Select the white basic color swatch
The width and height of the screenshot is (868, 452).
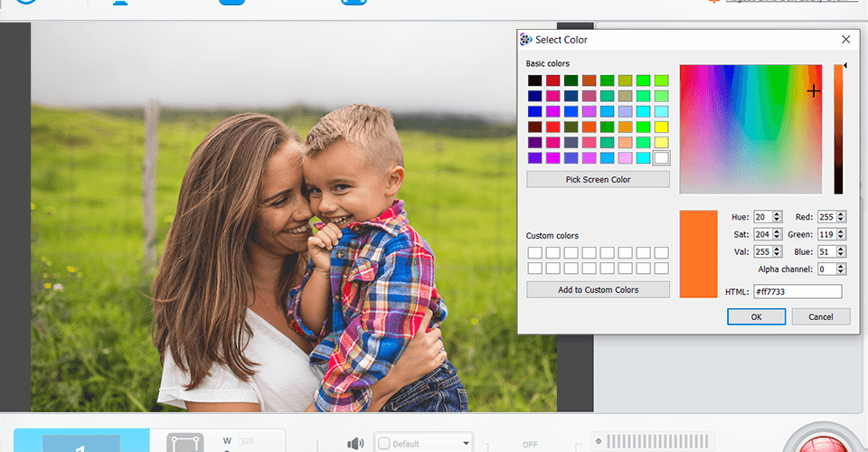(x=661, y=157)
